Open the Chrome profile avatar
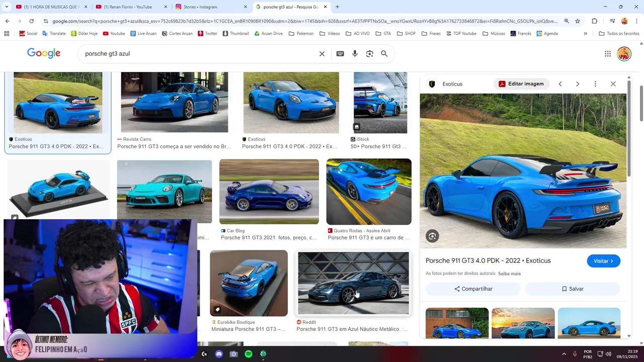 pos(624,21)
